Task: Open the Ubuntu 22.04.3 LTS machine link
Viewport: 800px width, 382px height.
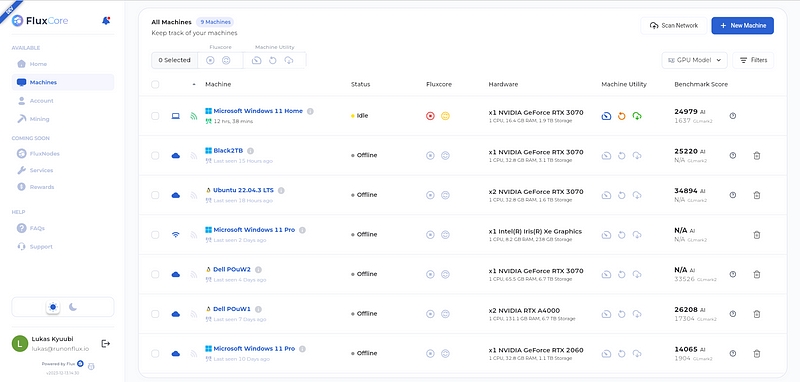Action: 243,190
